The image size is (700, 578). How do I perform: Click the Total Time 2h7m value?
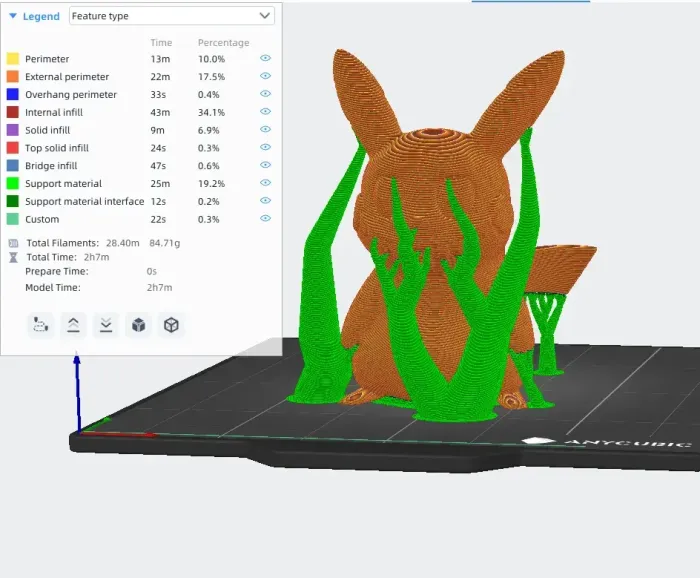pos(96,257)
